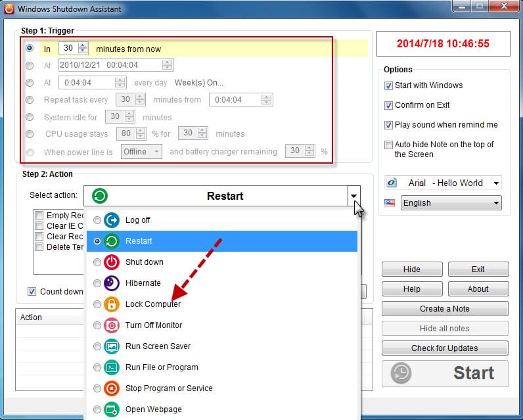Click the minutes from now number field
Viewport: 523px width, 420px height.
click(x=68, y=49)
